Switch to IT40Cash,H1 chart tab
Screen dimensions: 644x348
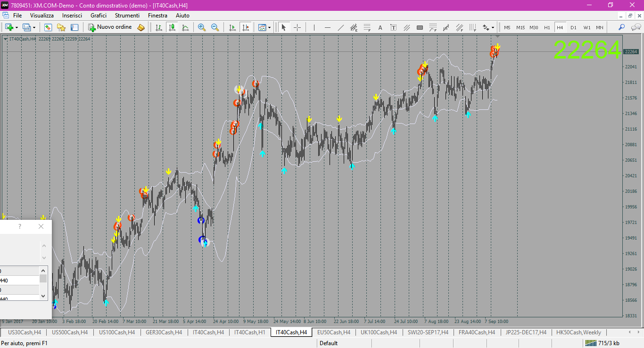click(249, 332)
